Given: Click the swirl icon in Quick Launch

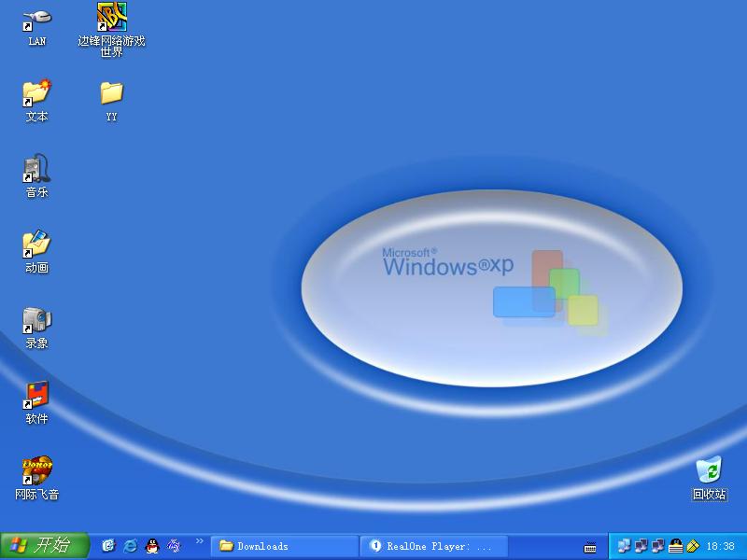Looking at the screenshot, I should (174, 546).
